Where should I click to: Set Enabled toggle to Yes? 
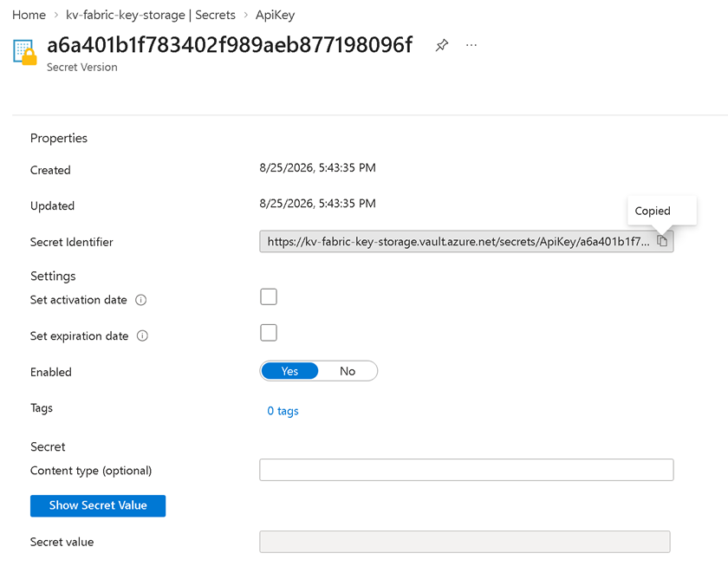[289, 371]
